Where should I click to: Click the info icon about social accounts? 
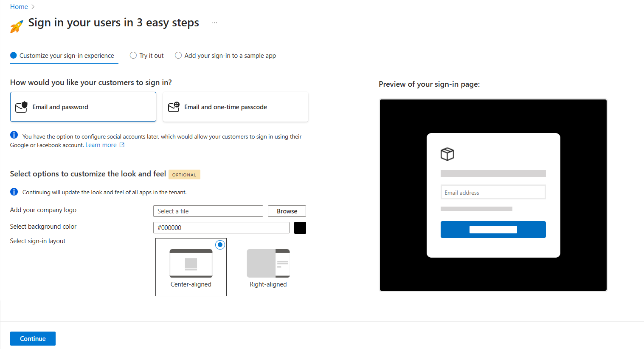pos(14,134)
